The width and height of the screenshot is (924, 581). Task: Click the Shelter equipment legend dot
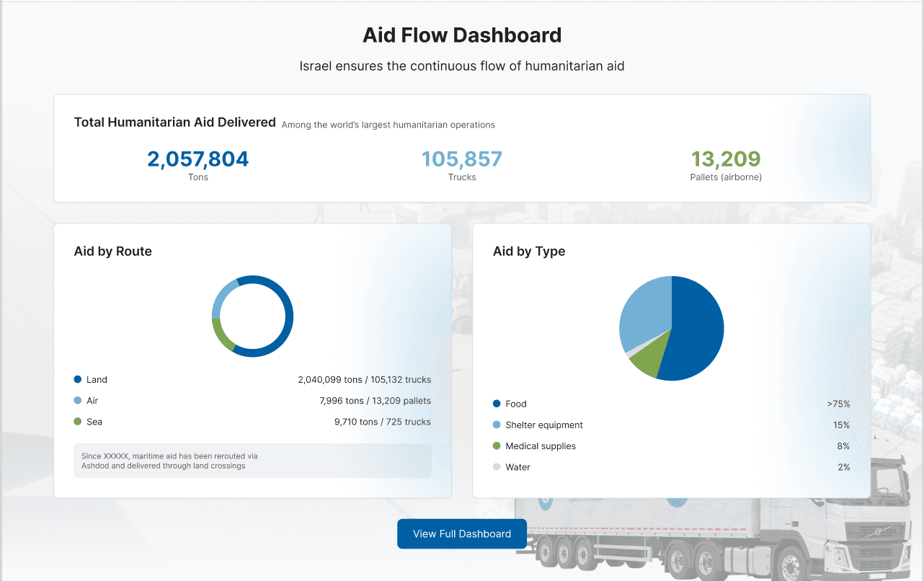point(497,425)
